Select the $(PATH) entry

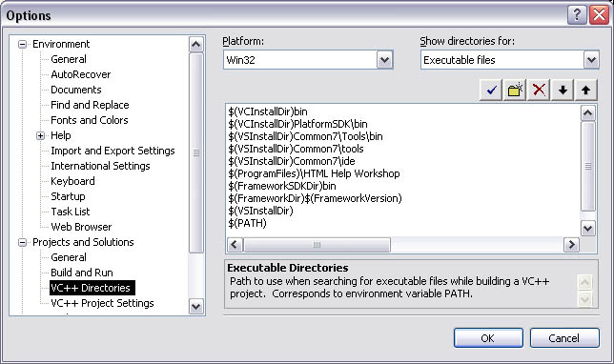coord(247,223)
